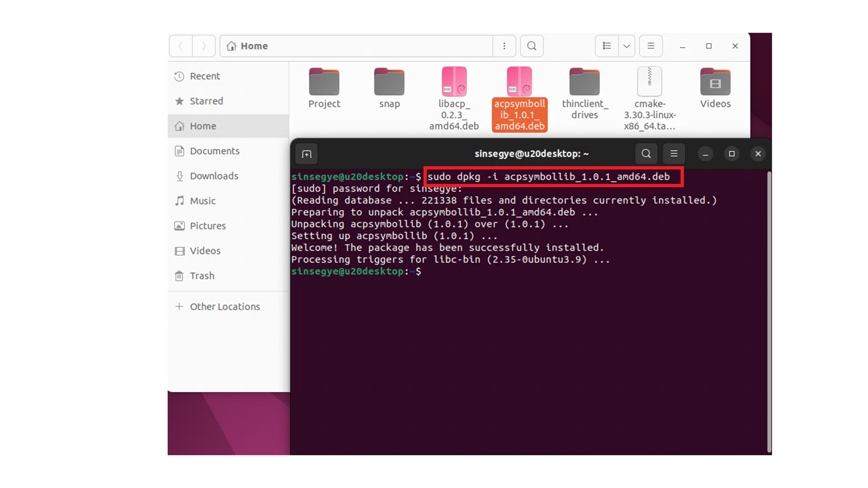Screen dimensions: 868x488
Task: Open file manager main menu
Action: (651, 46)
